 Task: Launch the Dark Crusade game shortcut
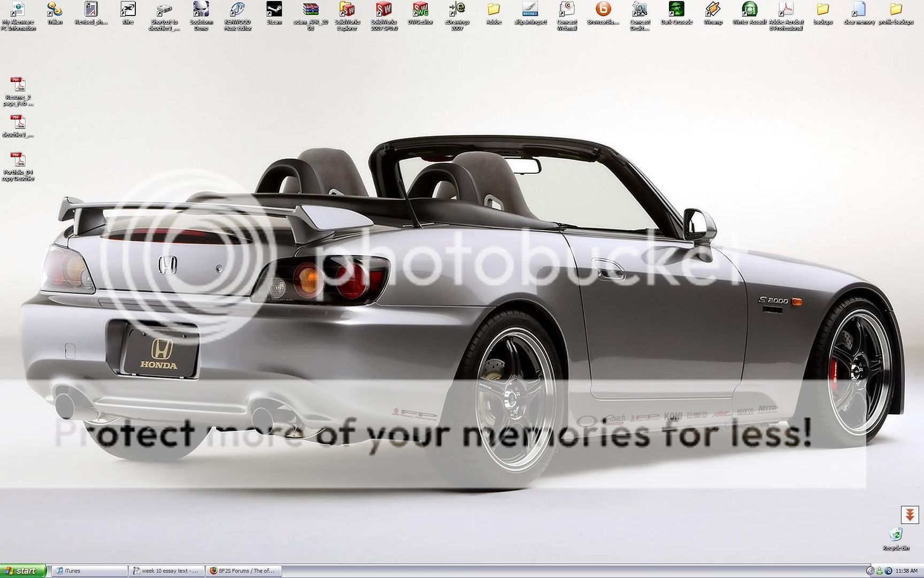point(676,13)
